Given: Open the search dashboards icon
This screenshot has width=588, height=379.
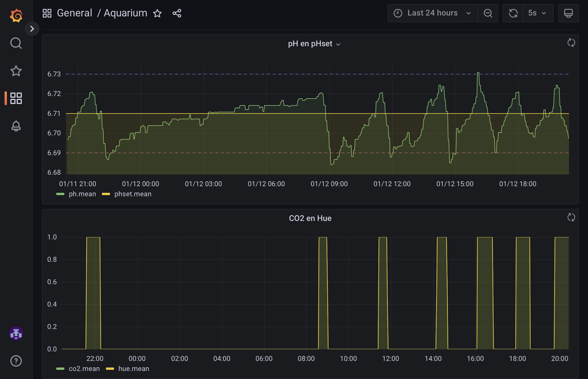Looking at the screenshot, I should coord(16,43).
